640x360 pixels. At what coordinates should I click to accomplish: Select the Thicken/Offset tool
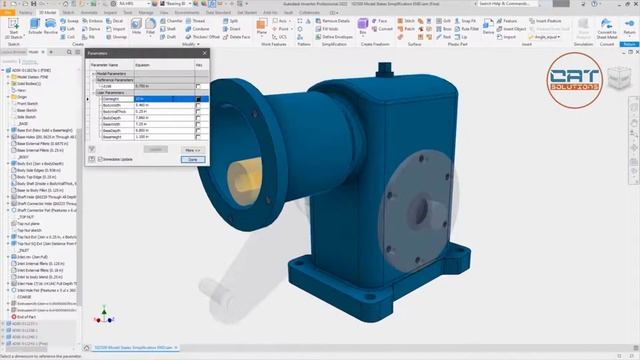(202, 37)
